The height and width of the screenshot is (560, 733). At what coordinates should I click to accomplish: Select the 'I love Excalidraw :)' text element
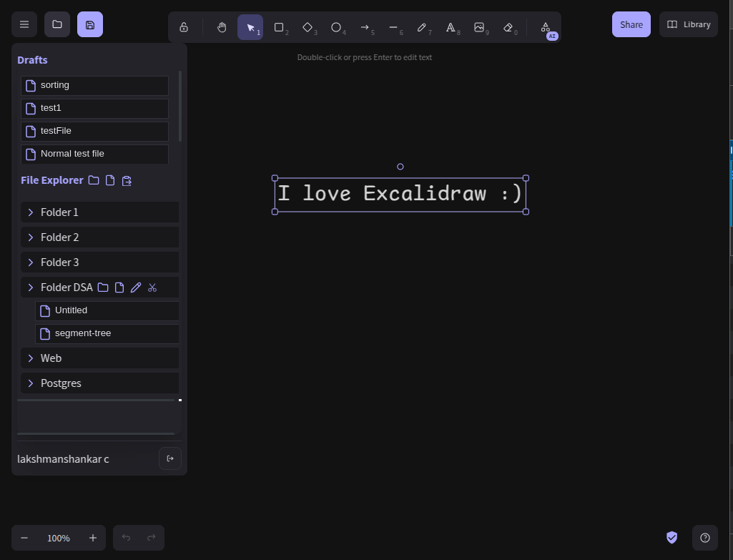[x=400, y=195]
